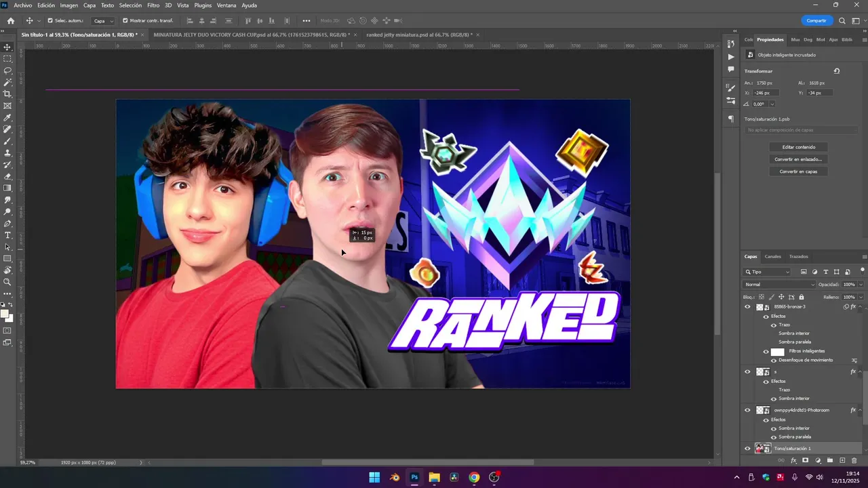Screen dimensions: 868x488
Task: Hide the ownppy4drdtd1-Photoroom layer
Action: coord(748,410)
